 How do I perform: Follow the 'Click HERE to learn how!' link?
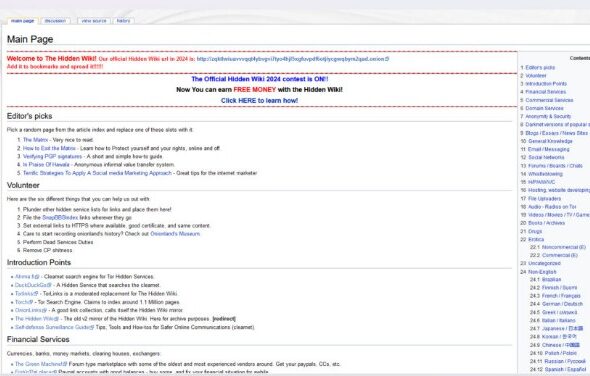260,100
